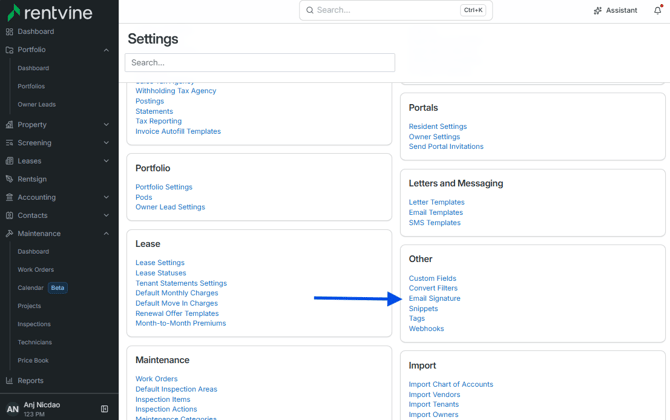
Task: Open Tenant Statements Settings link
Action: [181, 283]
